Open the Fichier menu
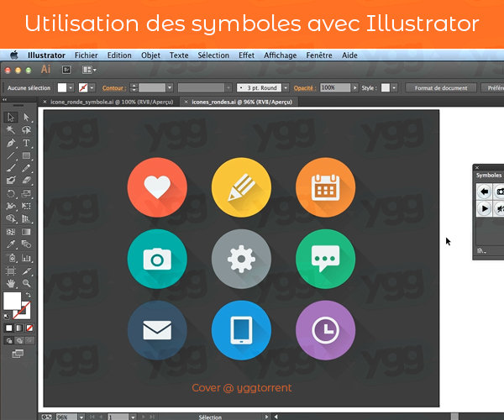The image size is (504, 420). click(87, 55)
